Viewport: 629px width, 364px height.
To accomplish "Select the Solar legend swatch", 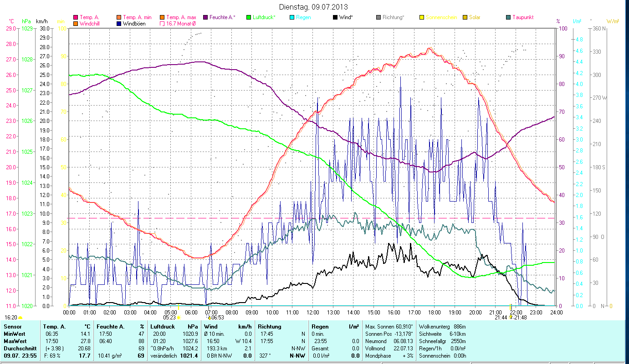I will coord(465,18).
